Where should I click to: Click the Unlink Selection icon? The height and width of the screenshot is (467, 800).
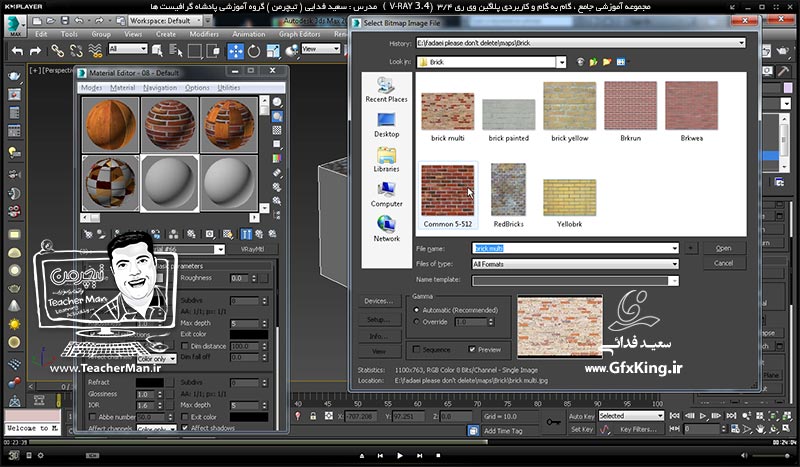(x=76, y=51)
